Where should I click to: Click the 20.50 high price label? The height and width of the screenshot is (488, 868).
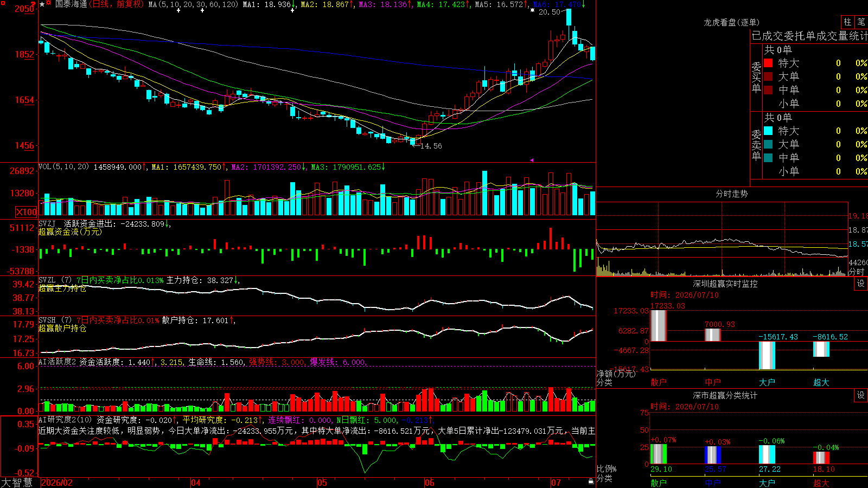550,12
